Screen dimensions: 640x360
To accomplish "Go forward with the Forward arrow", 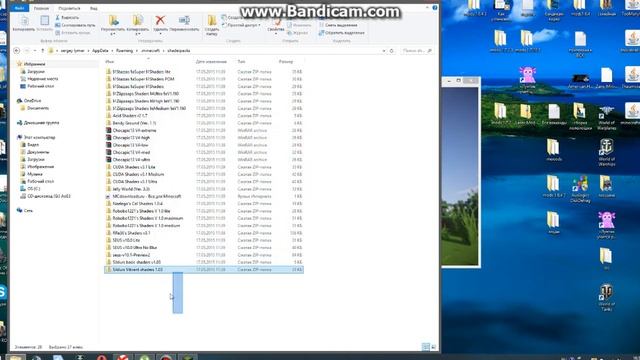I will point(27,51).
